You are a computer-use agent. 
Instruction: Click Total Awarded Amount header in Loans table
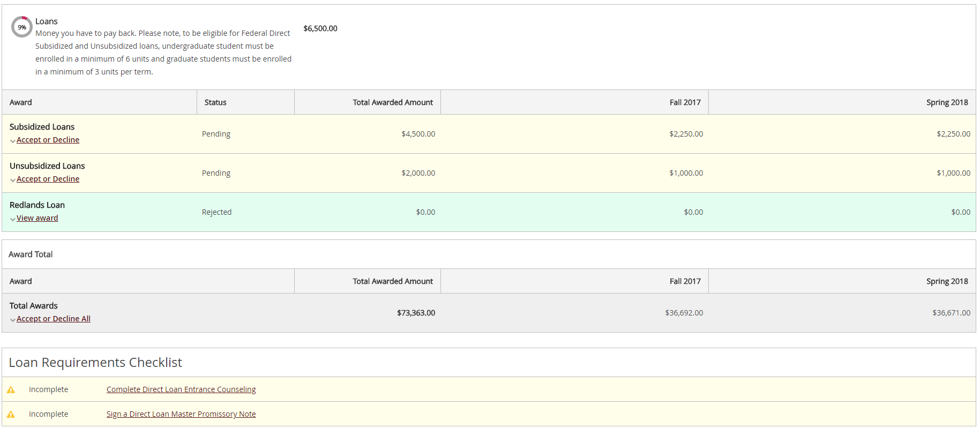[392, 102]
